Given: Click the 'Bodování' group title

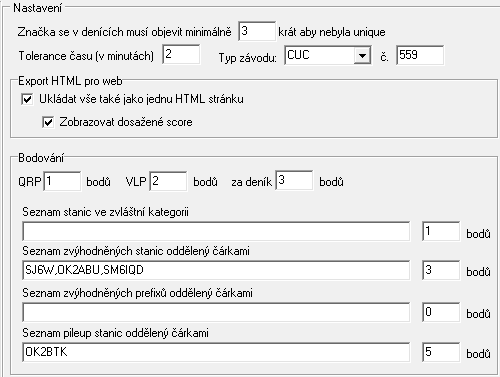Looking at the screenshot, I should click(41, 158).
